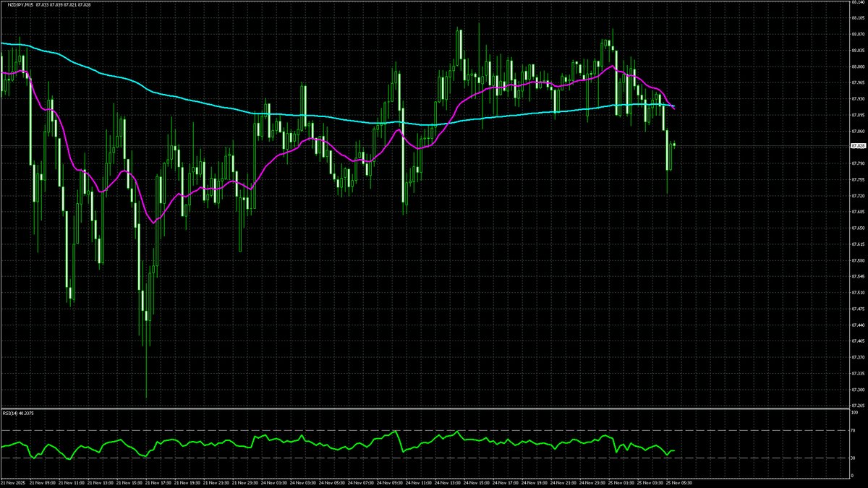Click time axis label 25 Nov 01:30
The height and width of the screenshot is (488, 868).
623,483
